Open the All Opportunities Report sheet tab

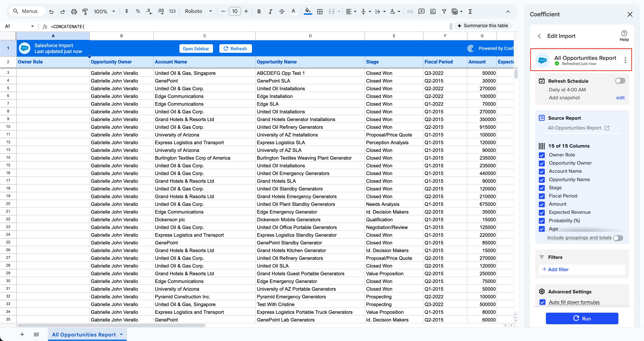[84, 334]
